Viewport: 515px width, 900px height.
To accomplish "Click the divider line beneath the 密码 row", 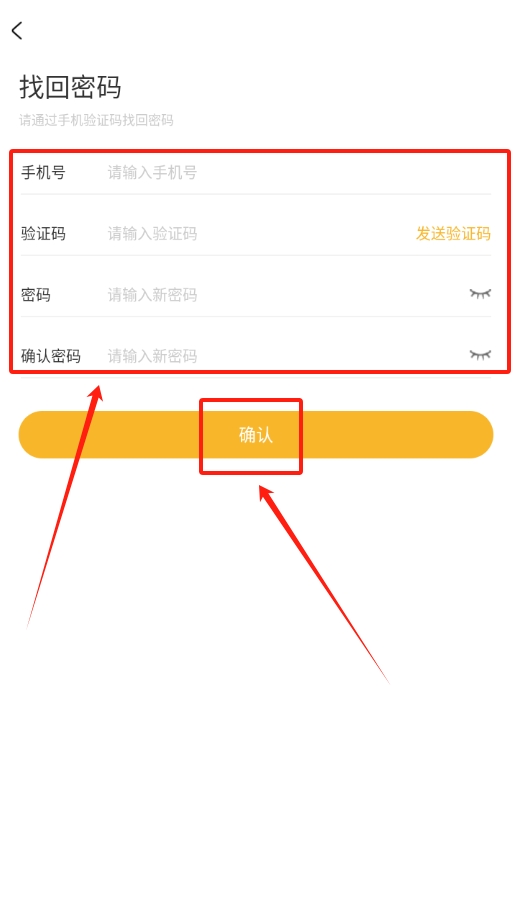I will tap(255, 316).
